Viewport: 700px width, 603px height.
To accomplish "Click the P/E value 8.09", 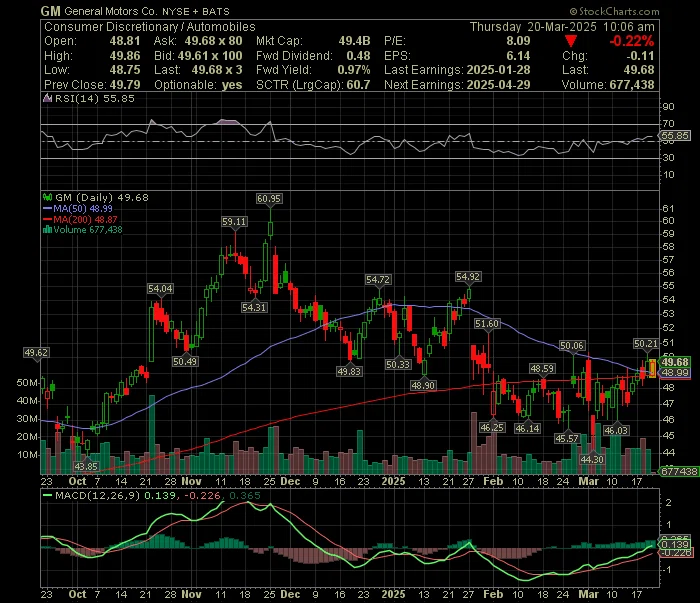I will click(x=518, y=41).
